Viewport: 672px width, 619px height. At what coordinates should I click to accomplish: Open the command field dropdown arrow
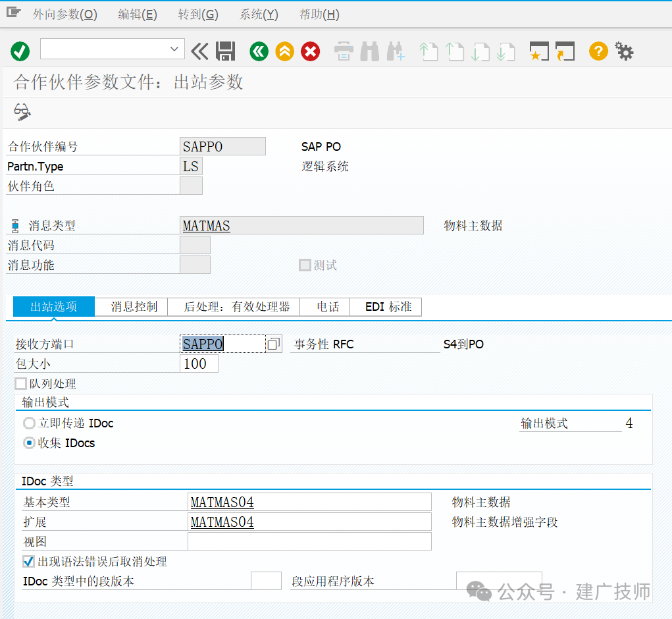click(174, 49)
